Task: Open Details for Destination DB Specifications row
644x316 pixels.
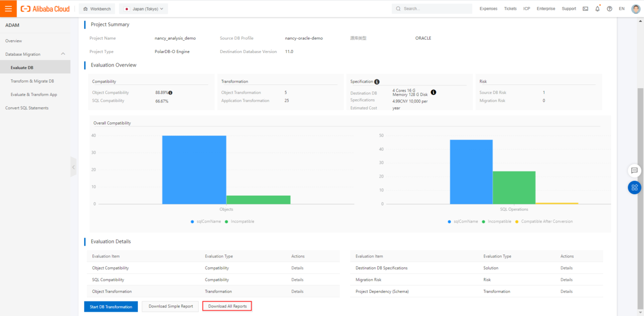Action: (x=566, y=268)
